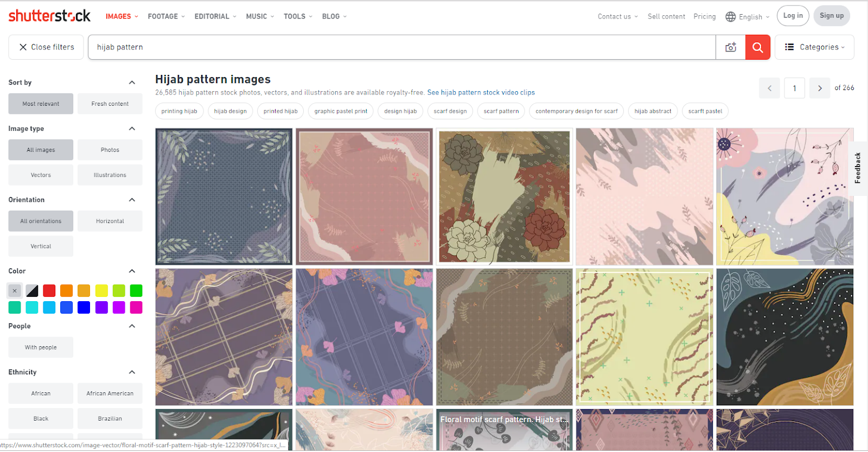Viewport: 868px width, 452px height.
Task: Collapse the Ethnicity section
Action: click(132, 372)
